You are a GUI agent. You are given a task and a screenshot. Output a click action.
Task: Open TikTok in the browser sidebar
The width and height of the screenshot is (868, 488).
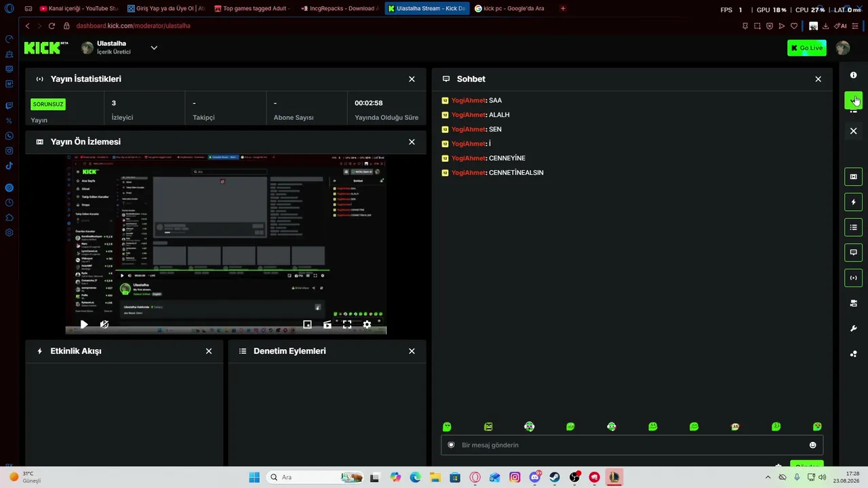pos(9,166)
